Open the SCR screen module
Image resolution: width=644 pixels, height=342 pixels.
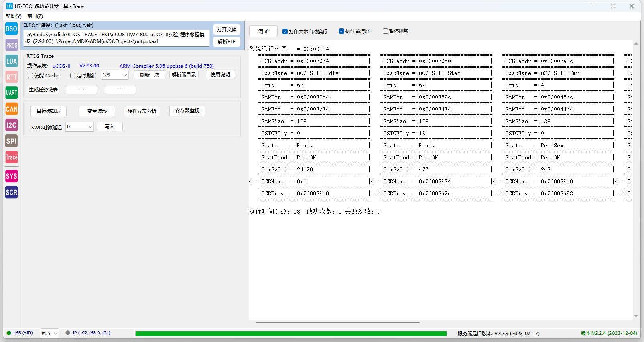pos(11,192)
